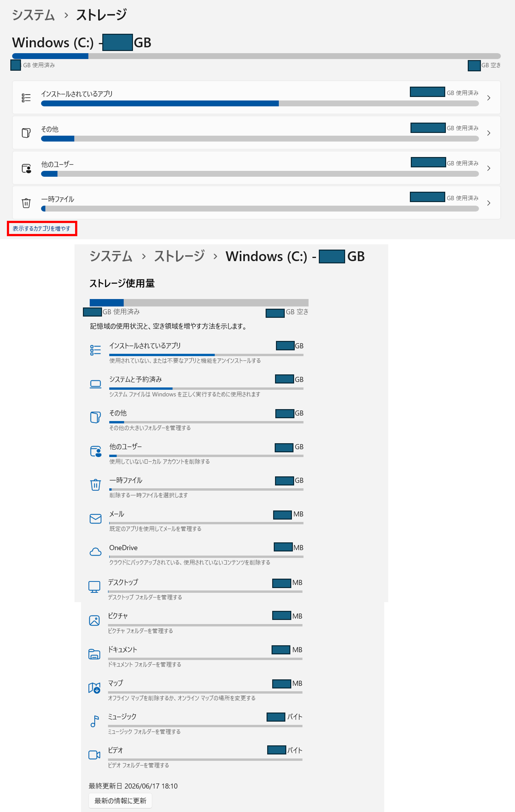
Task: Click the 他のユーザー icon in top panel
Action: pyautogui.click(x=26, y=168)
